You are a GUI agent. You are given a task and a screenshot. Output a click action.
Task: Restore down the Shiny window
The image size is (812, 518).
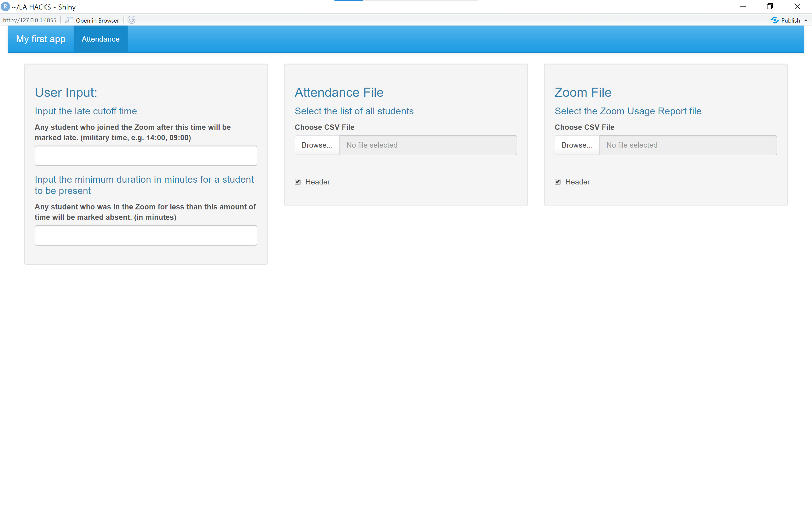click(x=770, y=7)
